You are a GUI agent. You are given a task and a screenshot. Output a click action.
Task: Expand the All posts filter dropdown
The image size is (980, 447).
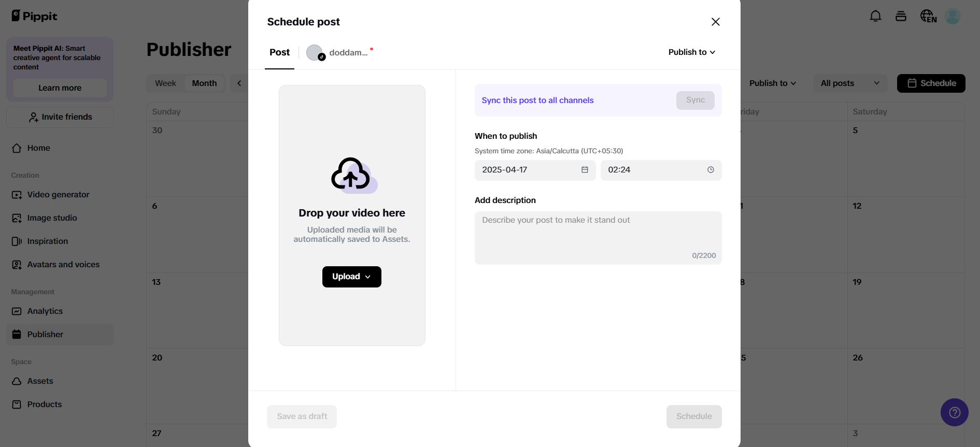click(x=850, y=83)
